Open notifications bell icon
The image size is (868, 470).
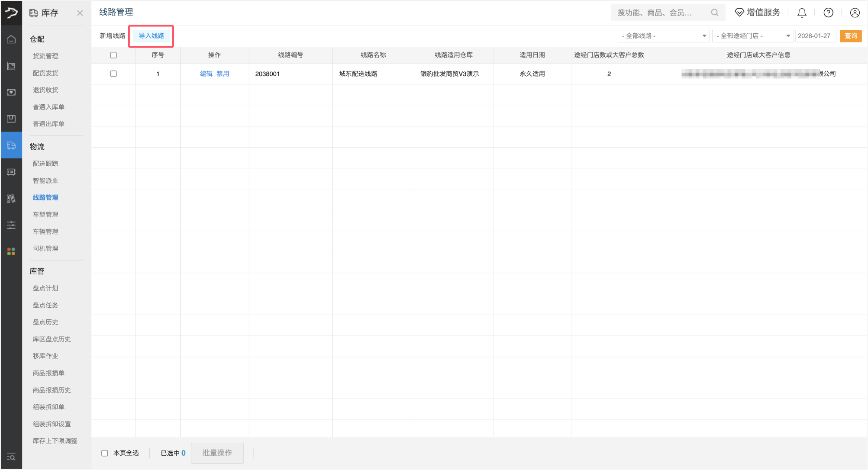802,13
